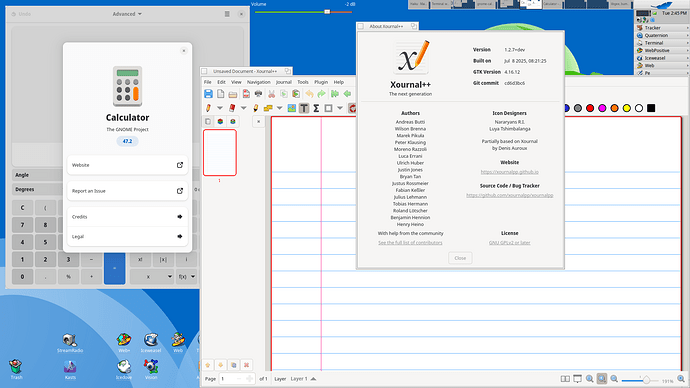Open the Journal menu
The height and width of the screenshot is (388, 690).
pyautogui.click(x=284, y=82)
